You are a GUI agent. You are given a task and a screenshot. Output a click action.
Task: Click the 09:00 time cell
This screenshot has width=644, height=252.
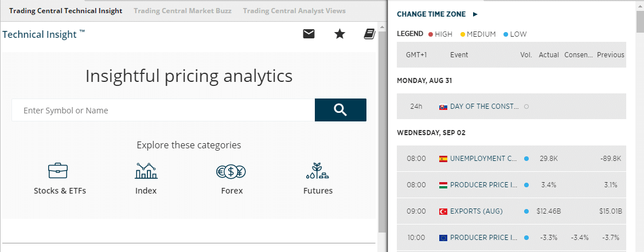click(416, 211)
